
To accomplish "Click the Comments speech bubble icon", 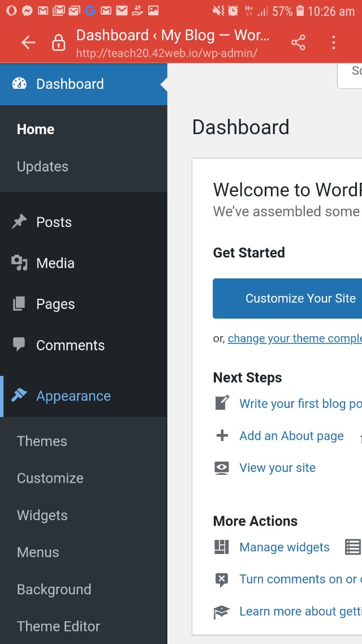I will pos(19,345).
